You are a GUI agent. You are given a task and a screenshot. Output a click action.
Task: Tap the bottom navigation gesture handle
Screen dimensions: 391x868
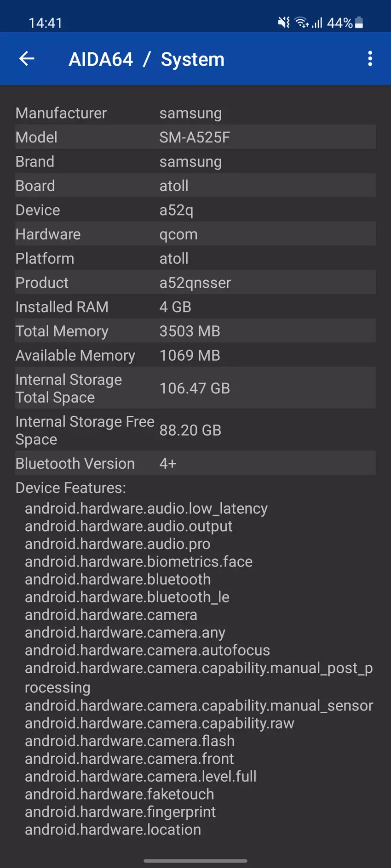(195, 861)
